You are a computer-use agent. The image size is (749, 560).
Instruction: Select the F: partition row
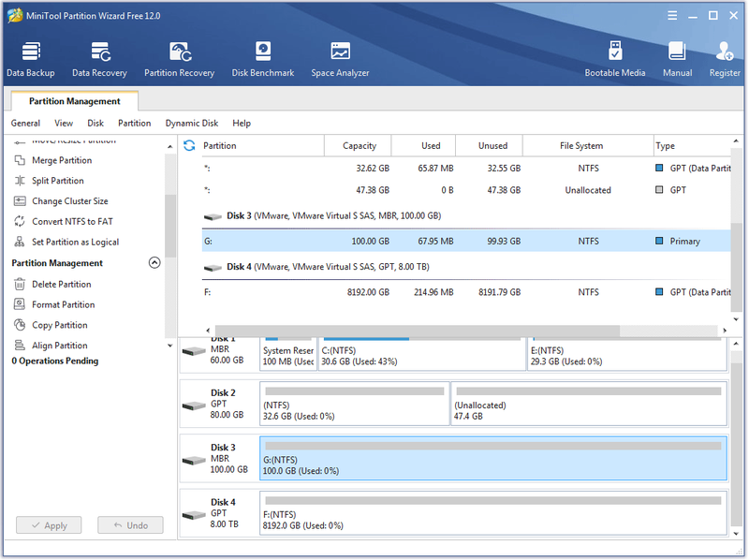tap(465, 292)
